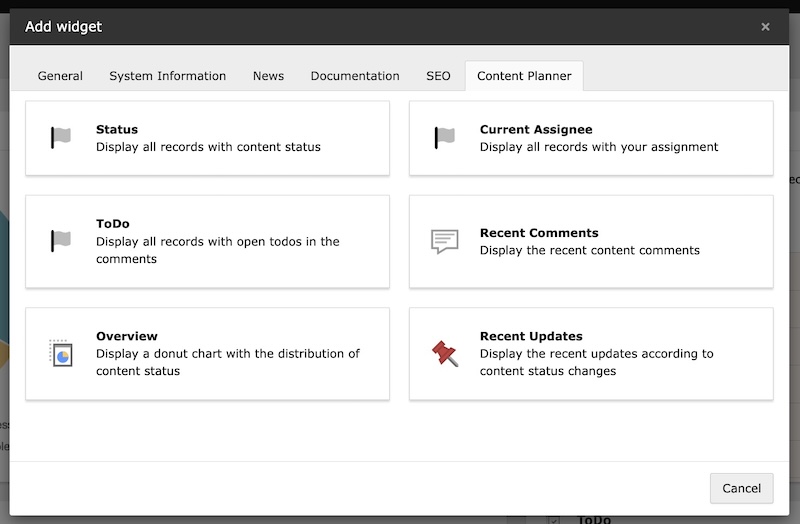Image resolution: width=800 pixels, height=524 pixels.
Task: Click the red pushpin Recent Updates icon
Action: [445, 353]
